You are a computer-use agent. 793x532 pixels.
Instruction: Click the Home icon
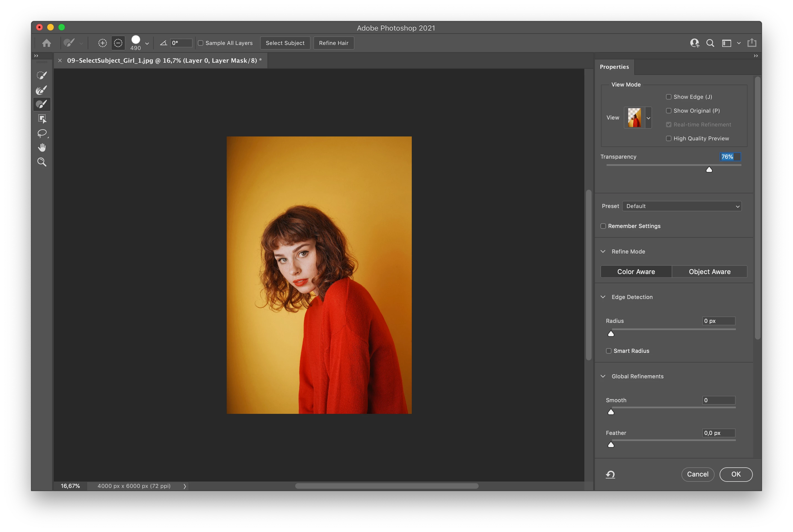point(47,43)
